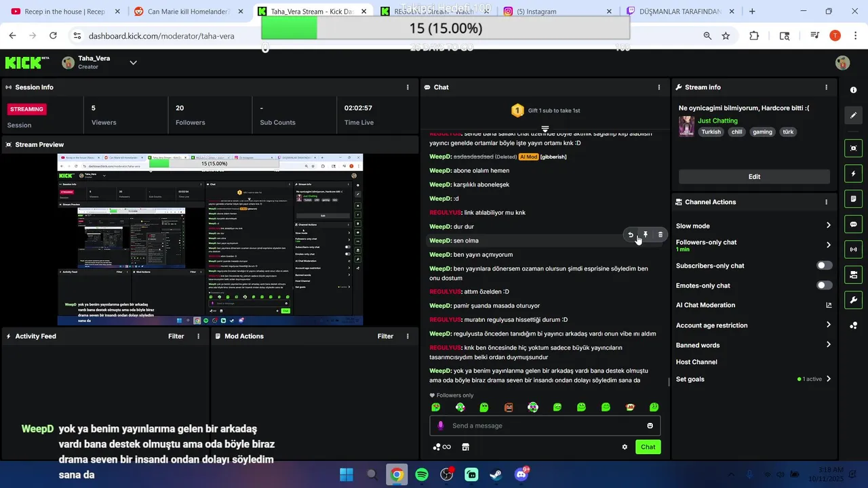
Task: Bookmark this page with star icon
Action: pos(726,36)
